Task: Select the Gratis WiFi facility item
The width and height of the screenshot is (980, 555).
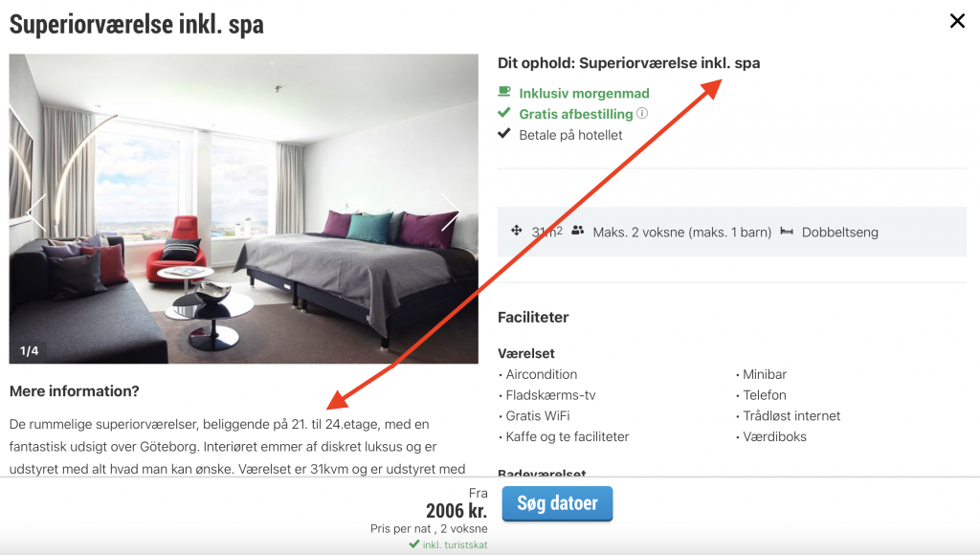Action: 538,415
